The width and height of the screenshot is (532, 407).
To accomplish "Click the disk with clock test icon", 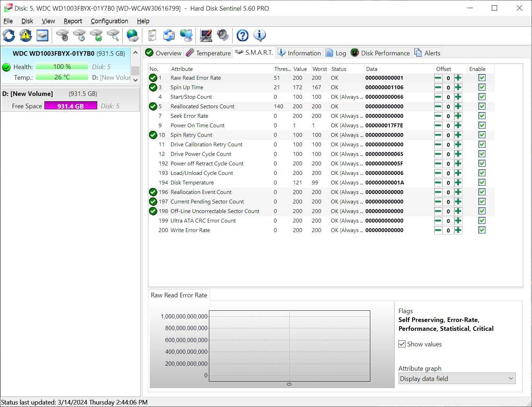I will coord(79,35).
